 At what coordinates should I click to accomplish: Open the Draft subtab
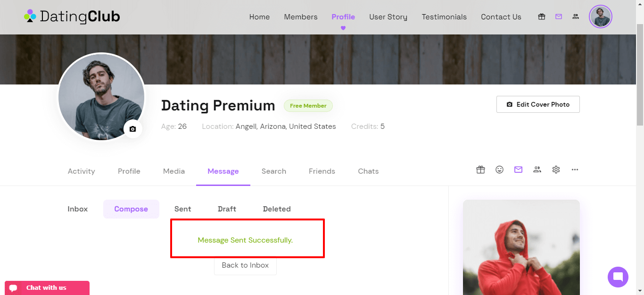tap(227, 209)
